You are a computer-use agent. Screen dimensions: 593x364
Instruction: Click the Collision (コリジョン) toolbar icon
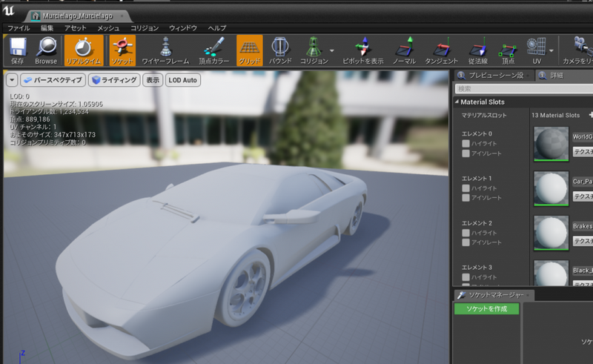click(x=314, y=50)
